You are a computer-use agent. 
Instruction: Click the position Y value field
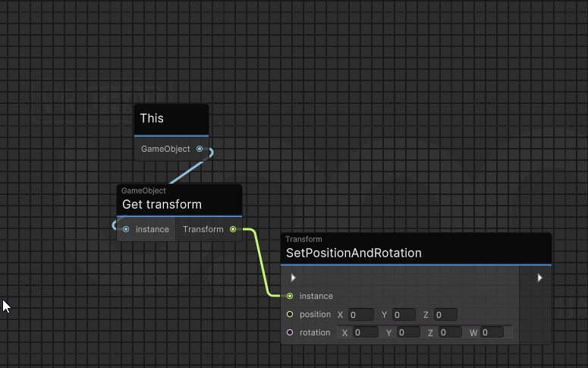[404, 314]
